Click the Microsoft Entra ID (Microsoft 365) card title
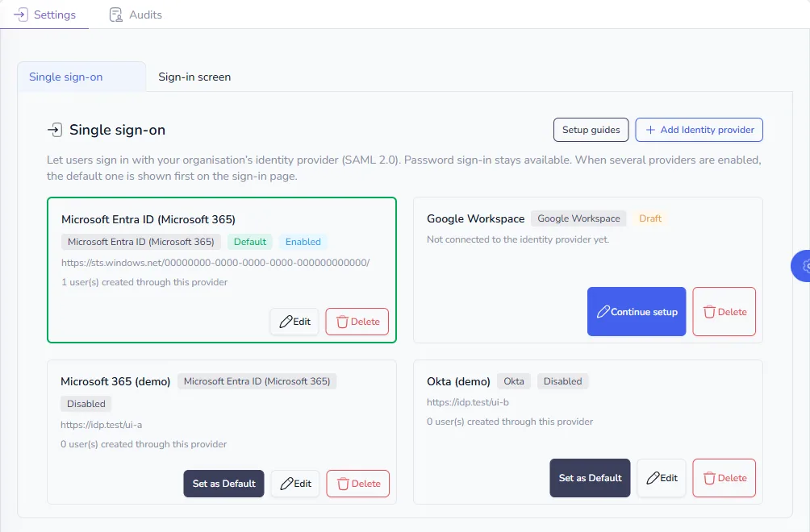Screen dimensions: 810x532 (148, 219)
